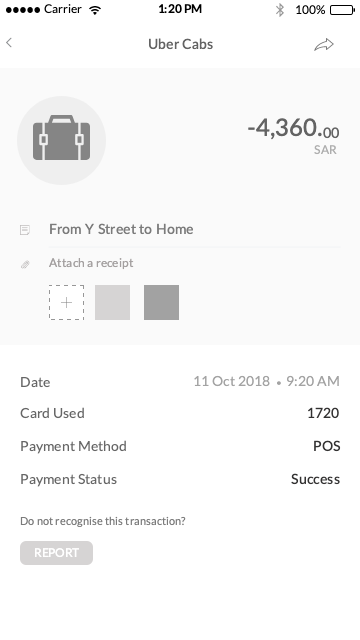The height and width of the screenshot is (640, 360).
Task: Tap the Bluetooth status icon
Action: pos(280,10)
